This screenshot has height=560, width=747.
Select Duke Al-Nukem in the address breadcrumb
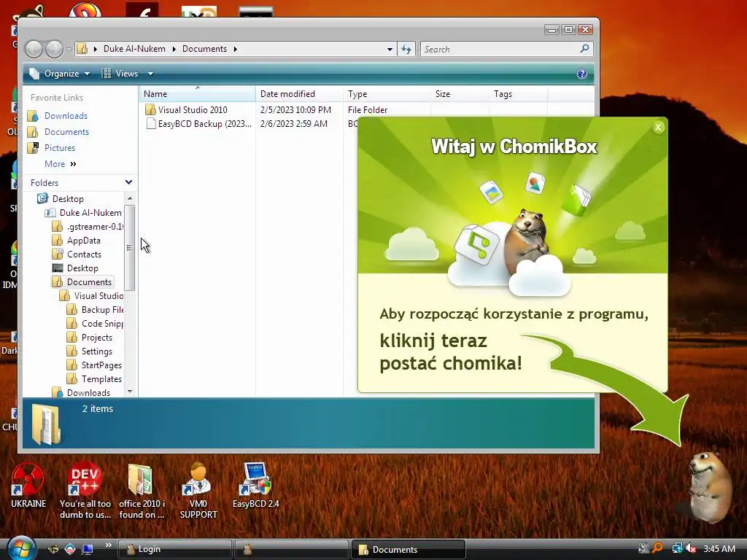134,49
